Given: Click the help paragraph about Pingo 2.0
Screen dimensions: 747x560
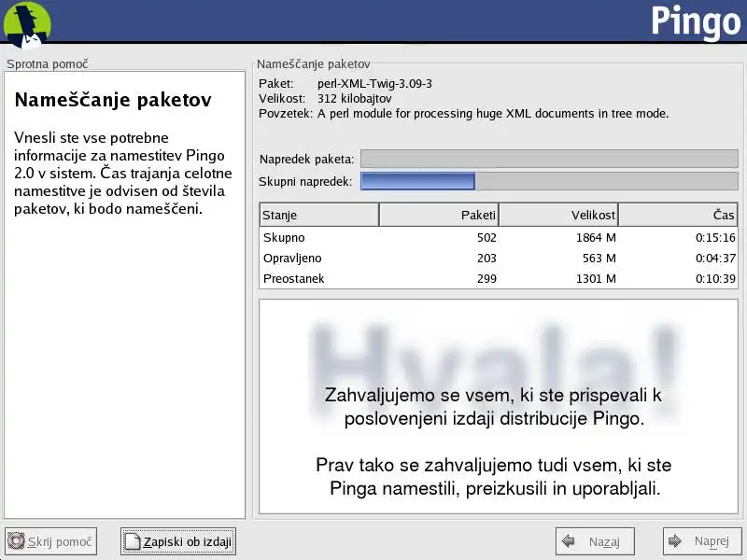Looking at the screenshot, I should click(123, 173).
